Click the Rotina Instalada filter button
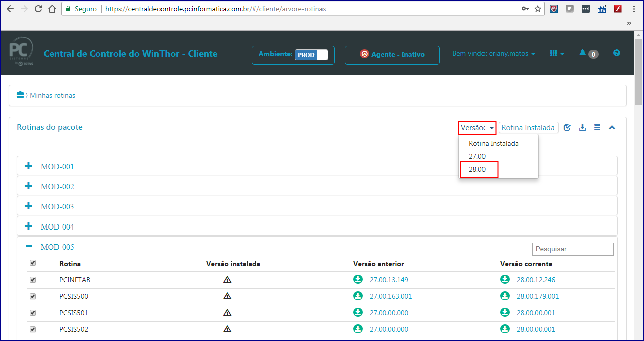Screen dimensions: 644x341 click(528, 128)
